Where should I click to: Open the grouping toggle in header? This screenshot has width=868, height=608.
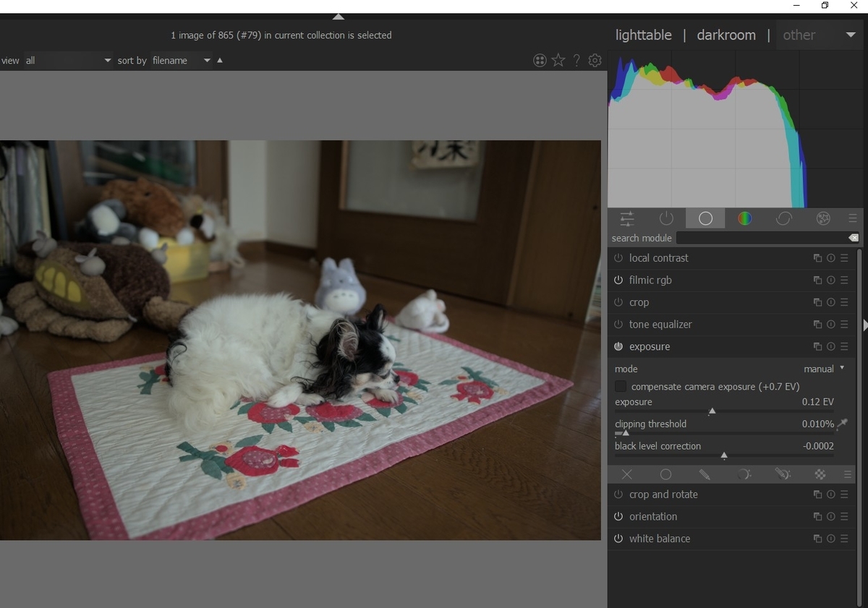point(540,61)
